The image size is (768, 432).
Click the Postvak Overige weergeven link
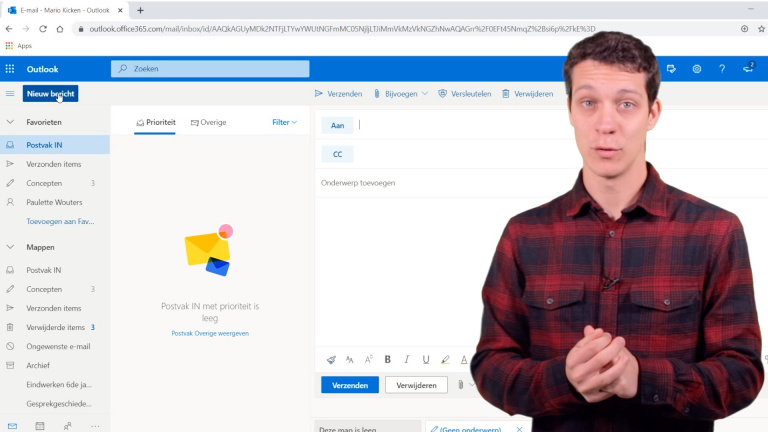tap(210, 333)
